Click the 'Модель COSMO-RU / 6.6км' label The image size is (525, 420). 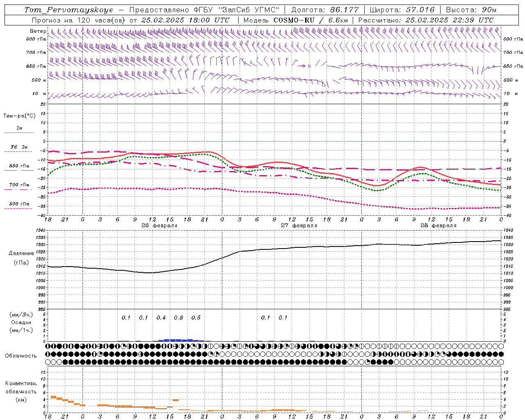click(x=296, y=20)
